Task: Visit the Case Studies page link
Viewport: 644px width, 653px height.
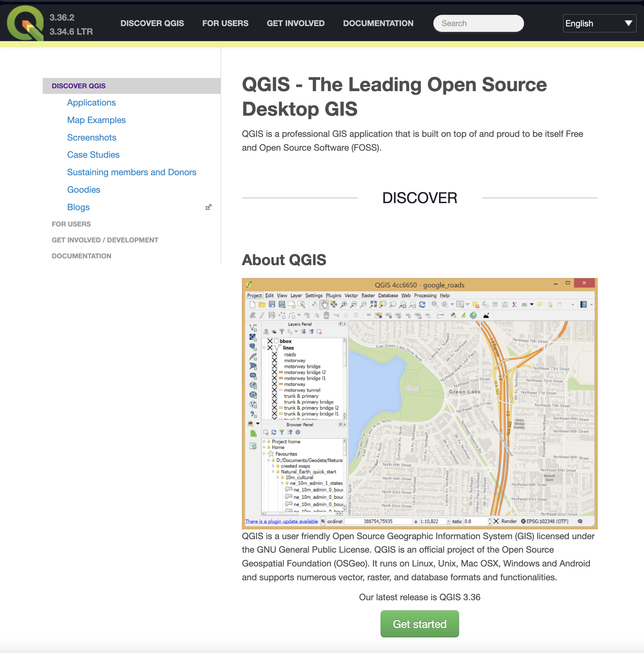Action: point(93,155)
